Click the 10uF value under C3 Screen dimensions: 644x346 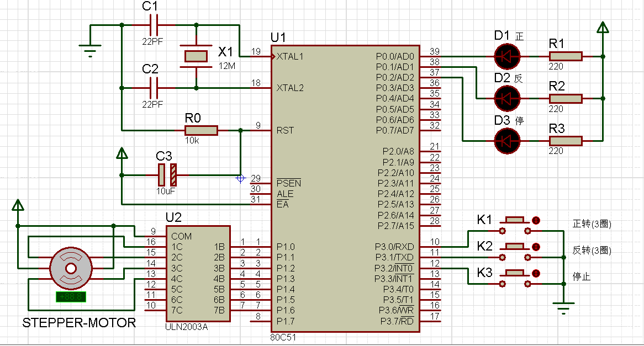166,191
